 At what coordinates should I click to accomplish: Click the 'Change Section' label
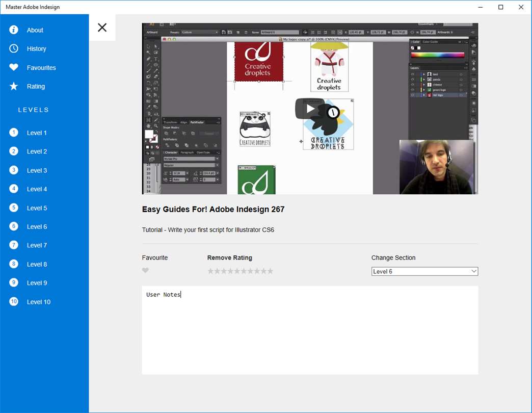click(393, 257)
